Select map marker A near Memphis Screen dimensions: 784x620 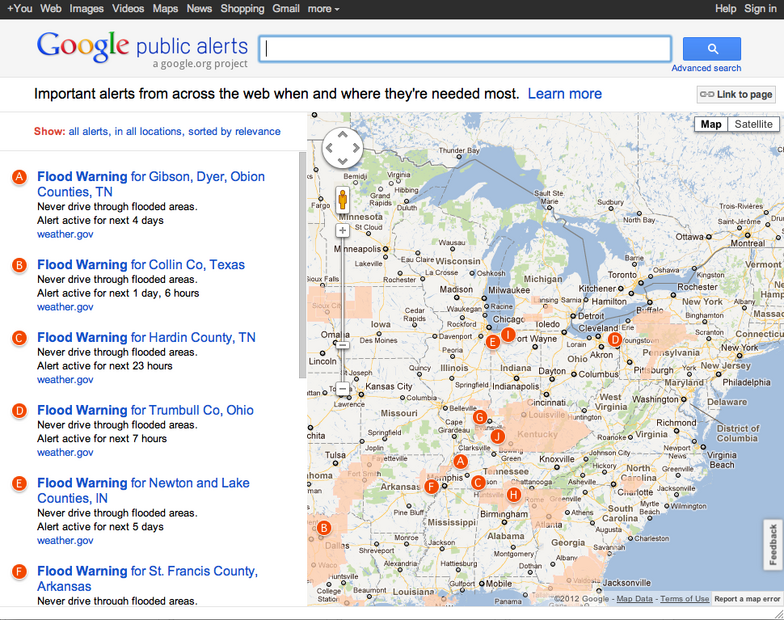coord(460,462)
